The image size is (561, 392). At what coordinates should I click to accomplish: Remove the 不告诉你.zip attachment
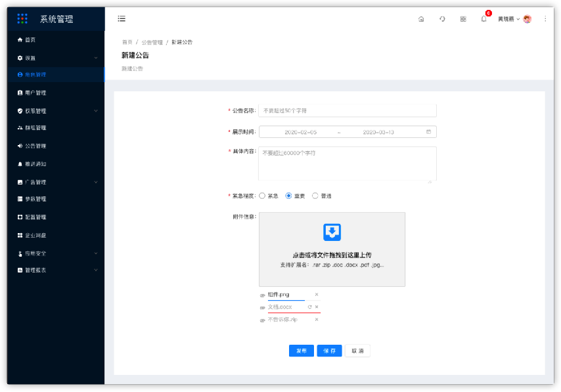point(317,319)
